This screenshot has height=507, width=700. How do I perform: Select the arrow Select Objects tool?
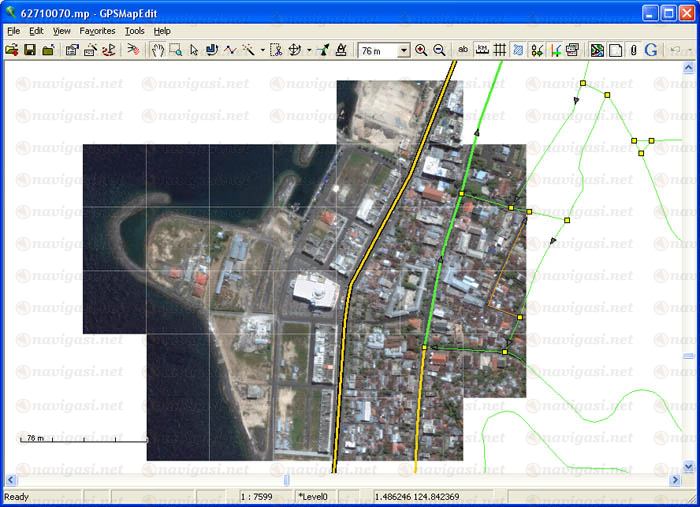click(194, 50)
